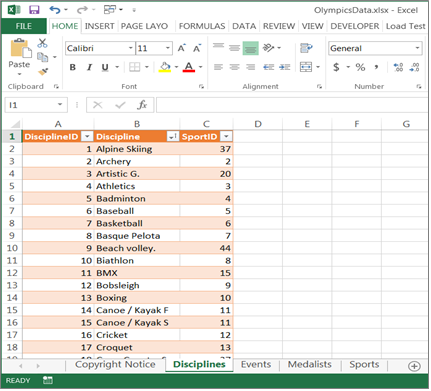431x391 pixels.
Task: Open Font dialog launcher
Action: (201, 87)
